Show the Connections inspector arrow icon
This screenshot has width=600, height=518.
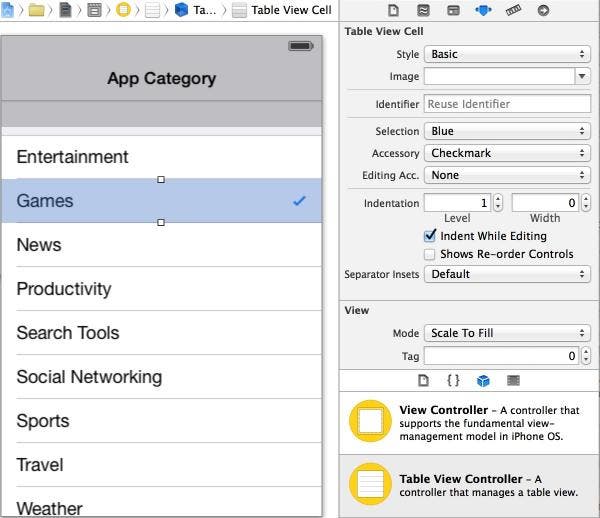543,11
